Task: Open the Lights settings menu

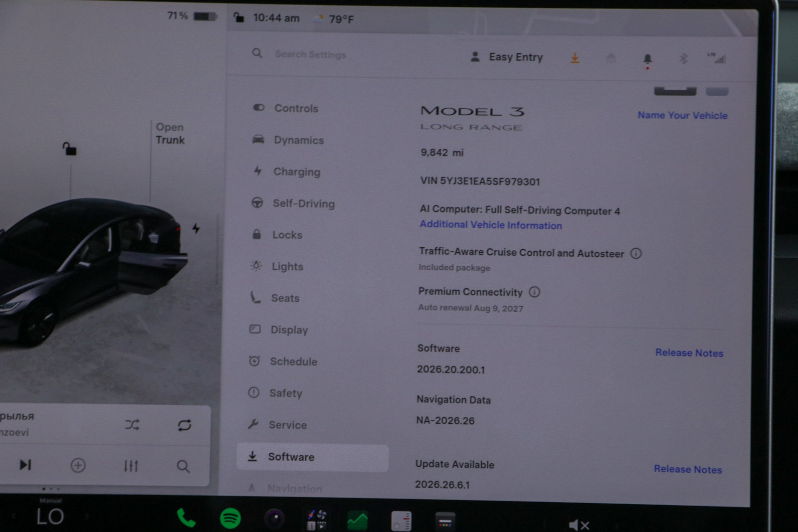Action: pos(277,266)
